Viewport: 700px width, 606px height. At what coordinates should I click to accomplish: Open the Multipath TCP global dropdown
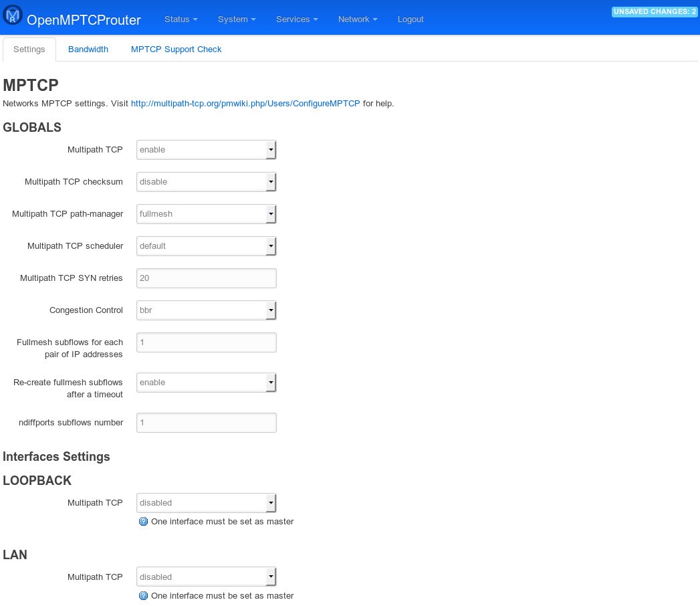pos(206,150)
